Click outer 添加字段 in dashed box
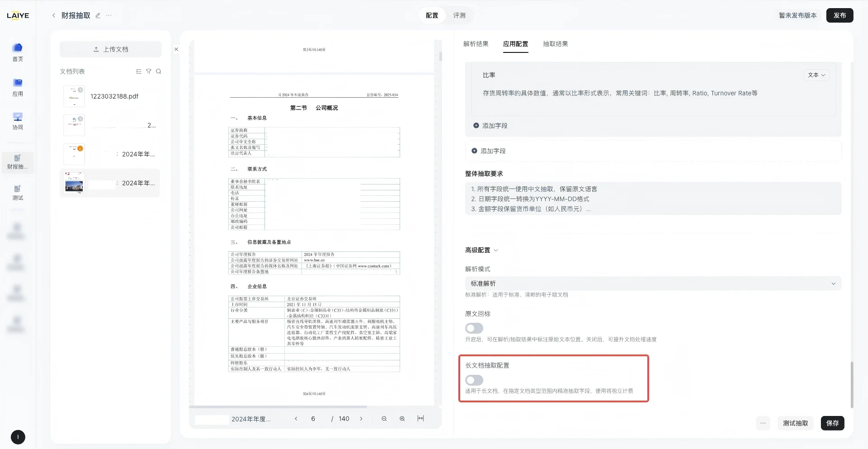The image size is (868, 449). click(x=653, y=151)
